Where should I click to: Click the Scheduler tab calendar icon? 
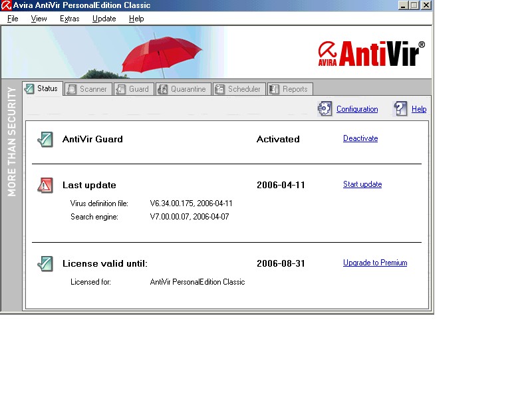pyautogui.click(x=220, y=89)
